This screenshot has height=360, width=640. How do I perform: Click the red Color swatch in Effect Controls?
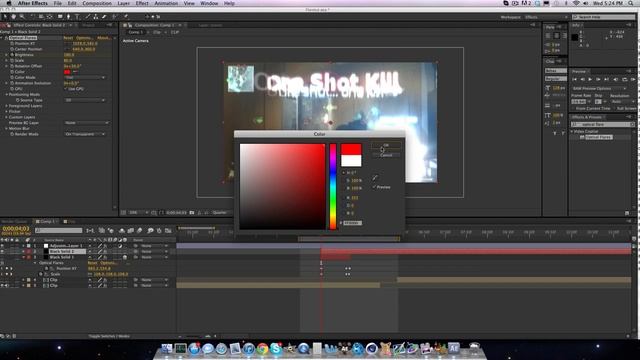[67, 72]
